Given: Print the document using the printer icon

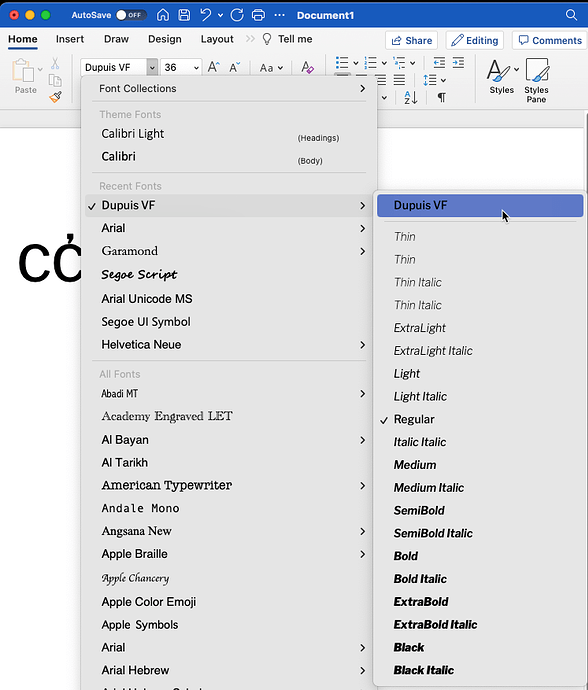Looking at the screenshot, I should tap(258, 15).
